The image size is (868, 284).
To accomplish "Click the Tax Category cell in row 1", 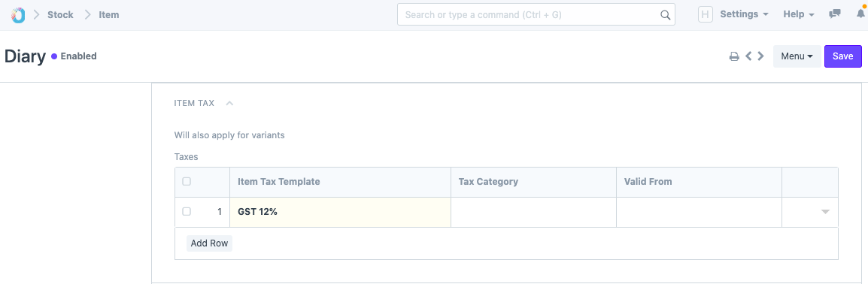I will 533,212.
